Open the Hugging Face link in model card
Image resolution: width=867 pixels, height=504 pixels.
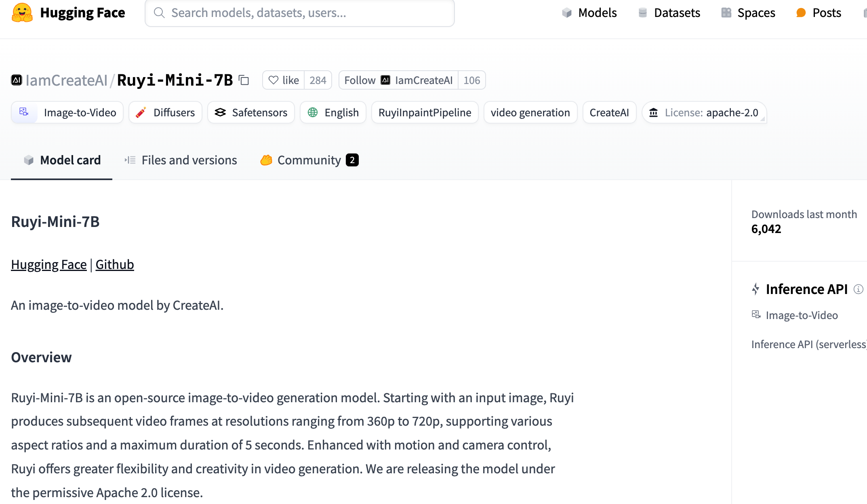[x=49, y=265]
